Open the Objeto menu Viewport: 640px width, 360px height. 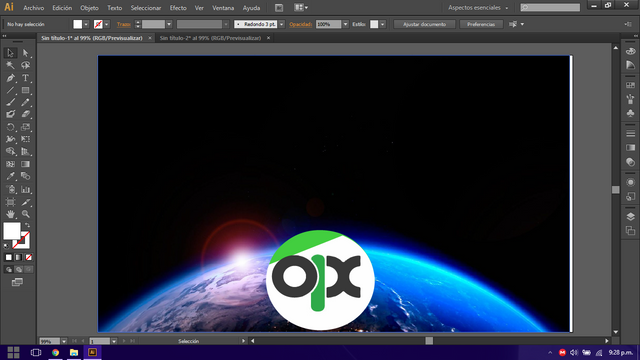[89, 8]
